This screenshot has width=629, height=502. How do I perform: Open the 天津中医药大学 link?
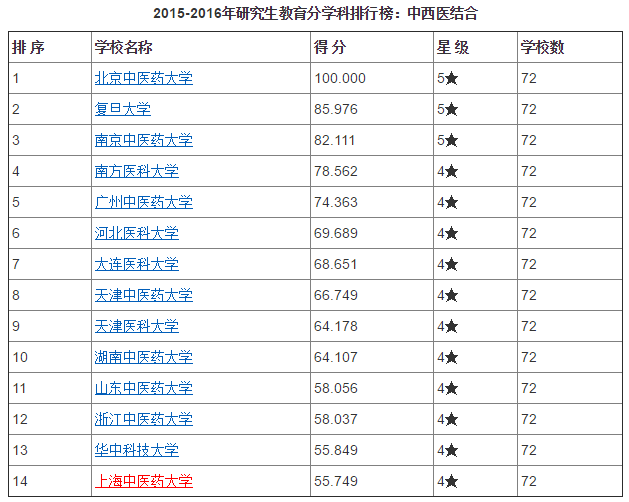(x=143, y=295)
